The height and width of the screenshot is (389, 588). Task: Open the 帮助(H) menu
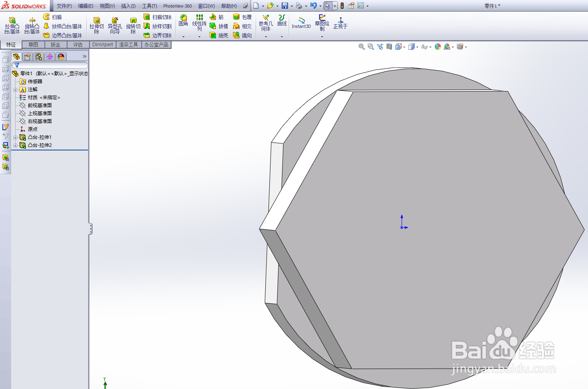pos(229,6)
